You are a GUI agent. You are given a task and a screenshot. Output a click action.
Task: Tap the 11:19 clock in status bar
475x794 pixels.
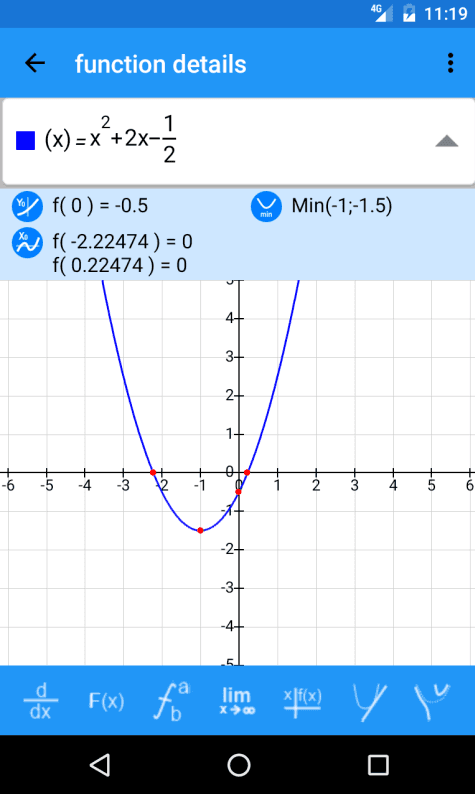446,14
